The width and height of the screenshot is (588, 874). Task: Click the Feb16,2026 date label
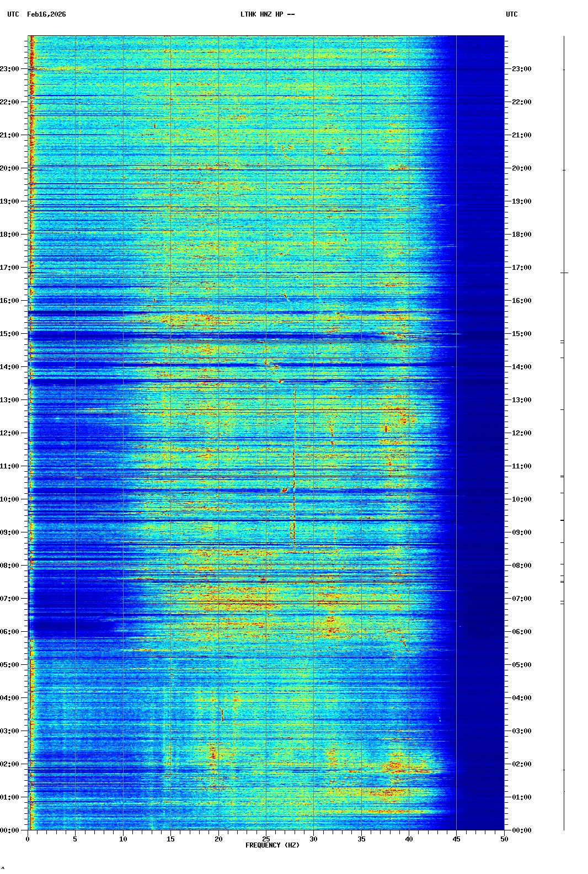coord(46,14)
